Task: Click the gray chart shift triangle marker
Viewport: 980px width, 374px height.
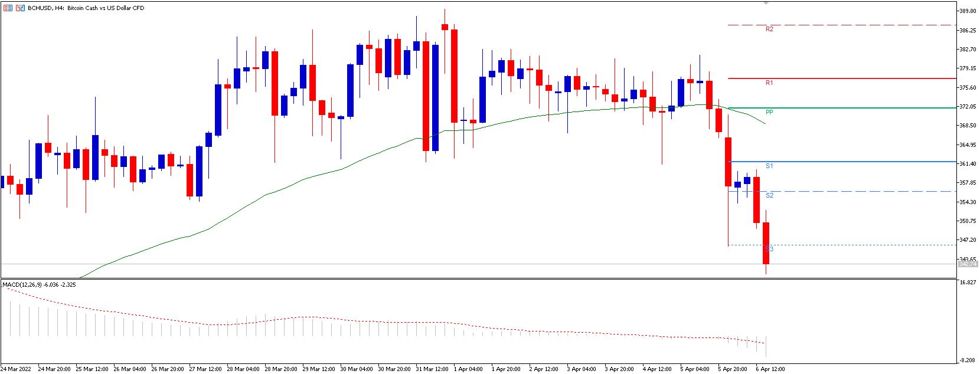Action: (x=766, y=4)
